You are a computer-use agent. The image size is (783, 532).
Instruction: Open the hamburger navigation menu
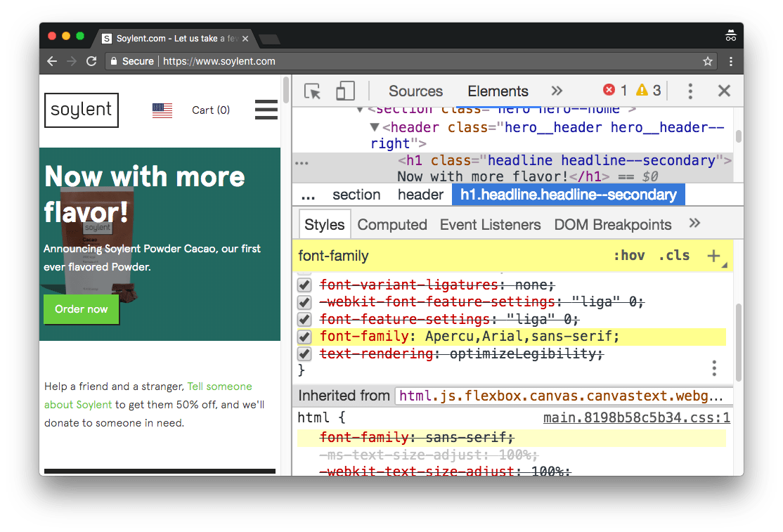(x=266, y=110)
